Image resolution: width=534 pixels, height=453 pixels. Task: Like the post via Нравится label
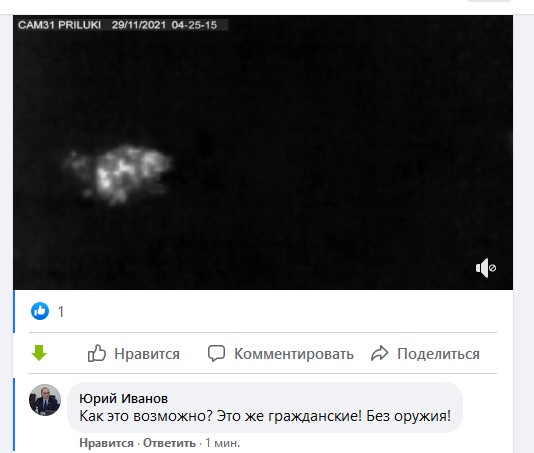(147, 354)
